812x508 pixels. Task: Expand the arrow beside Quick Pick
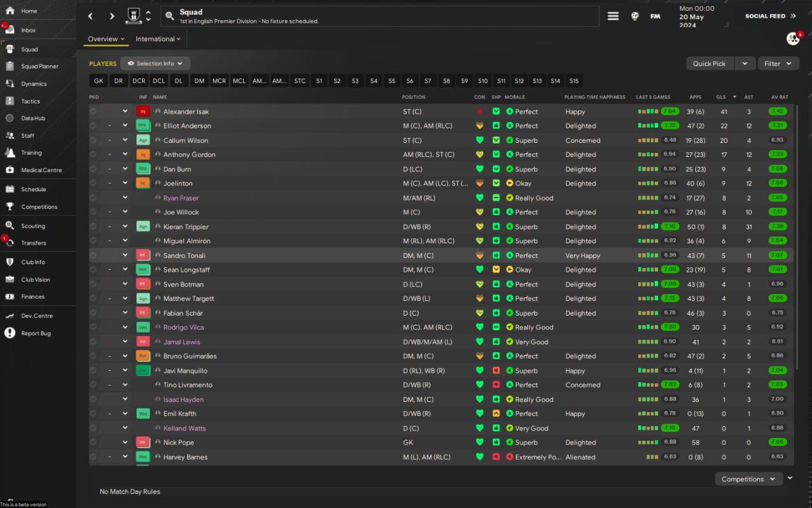tap(745, 63)
